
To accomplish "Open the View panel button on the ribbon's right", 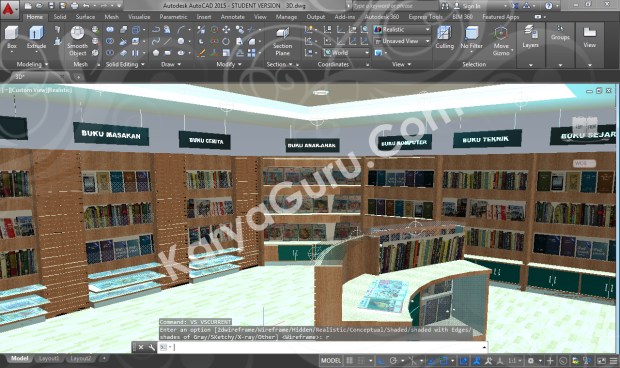I will (x=590, y=45).
